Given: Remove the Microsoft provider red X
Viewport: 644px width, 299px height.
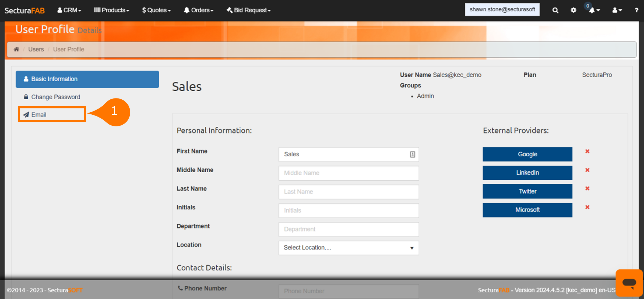Looking at the screenshot, I should click(x=587, y=207).
